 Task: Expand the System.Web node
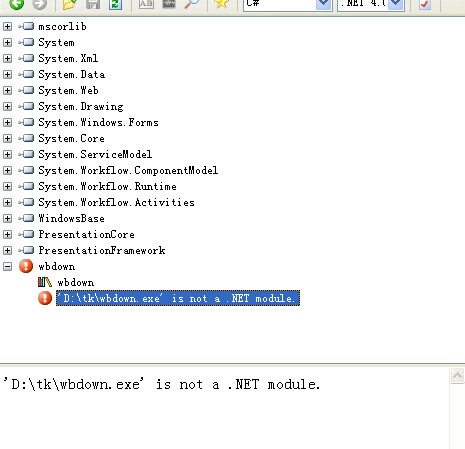pos(7,90)
